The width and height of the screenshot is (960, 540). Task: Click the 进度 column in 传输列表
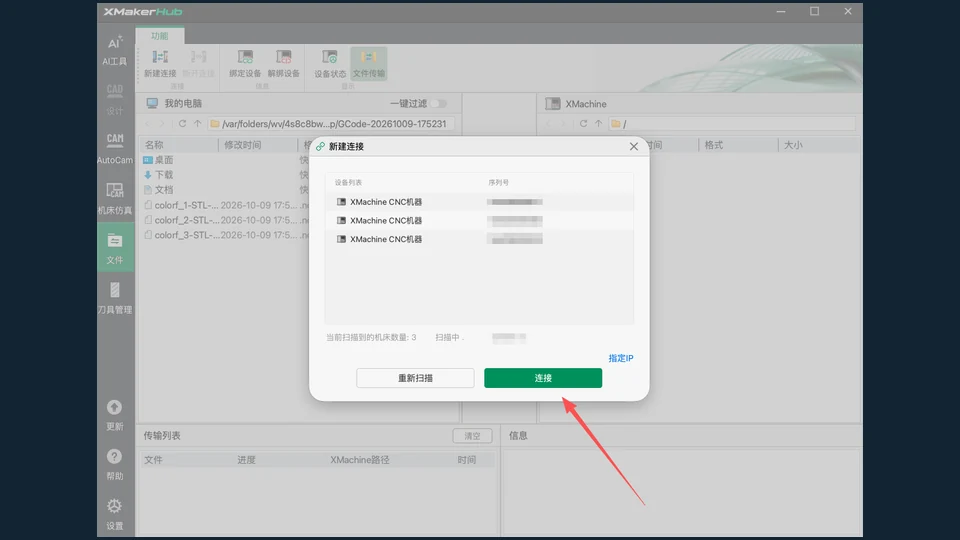[247, 460]
